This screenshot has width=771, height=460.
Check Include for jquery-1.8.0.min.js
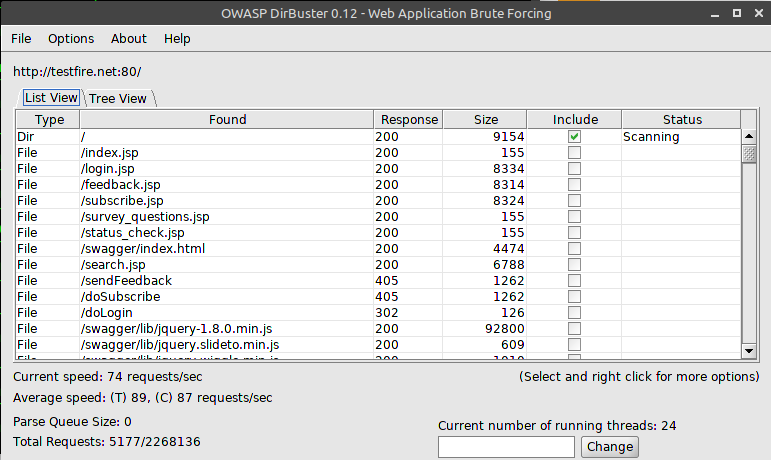coord(574,328)
